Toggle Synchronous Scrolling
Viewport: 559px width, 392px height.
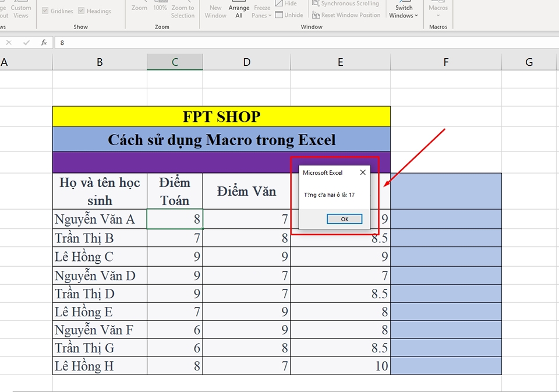click(x=345, y=3)
